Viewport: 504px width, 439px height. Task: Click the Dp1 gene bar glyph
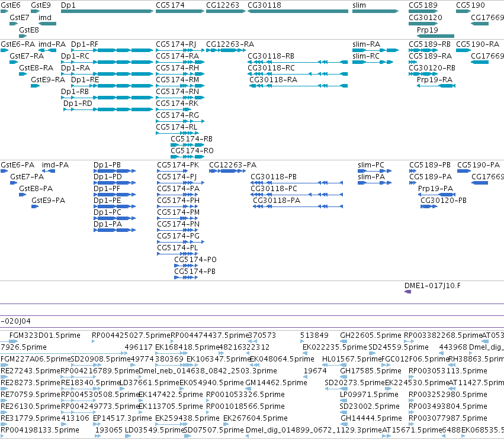click(107, 12)
